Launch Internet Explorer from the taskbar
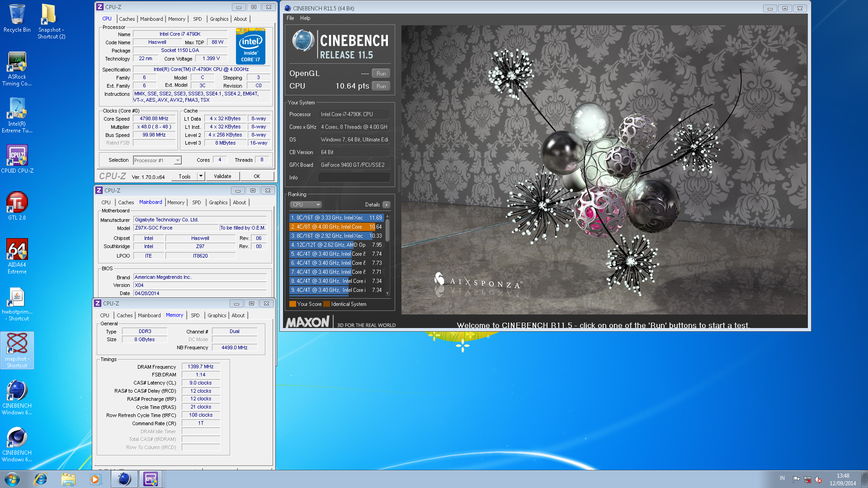Screen dimensions: 868x488 pyautogui.click(x=41, y=479)
